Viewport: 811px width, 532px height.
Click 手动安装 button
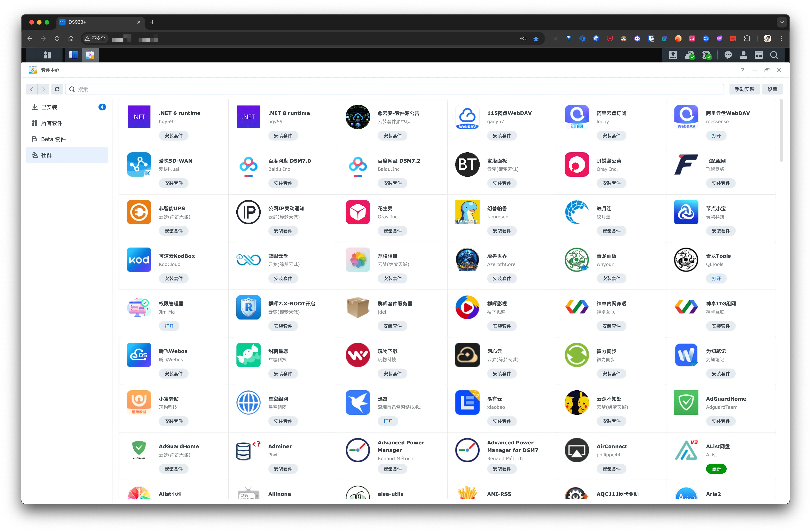pos(744,89)
